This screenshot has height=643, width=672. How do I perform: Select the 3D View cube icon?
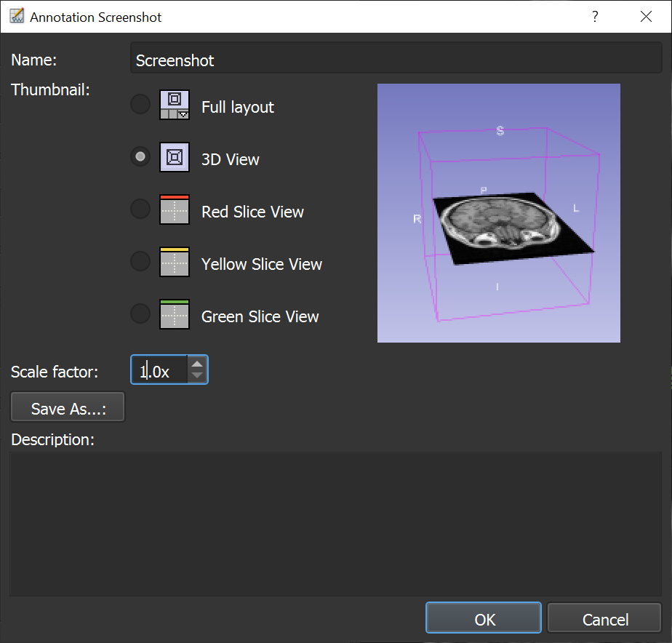tap(174, 156)
